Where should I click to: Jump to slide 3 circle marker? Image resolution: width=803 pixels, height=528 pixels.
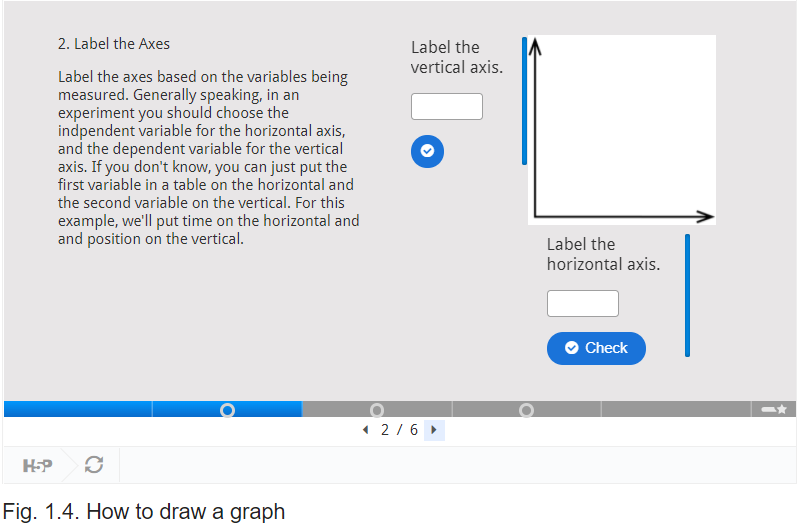click(377, 410)
